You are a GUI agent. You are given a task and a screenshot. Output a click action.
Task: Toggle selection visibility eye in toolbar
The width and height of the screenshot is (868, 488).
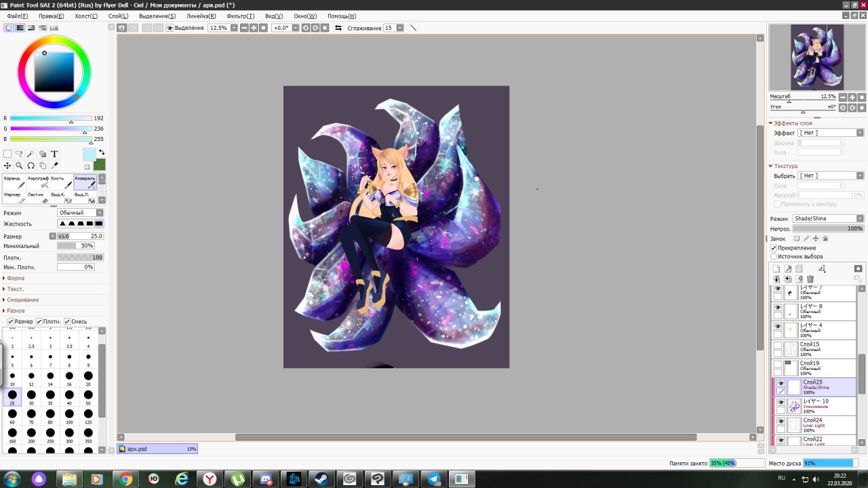170,28
